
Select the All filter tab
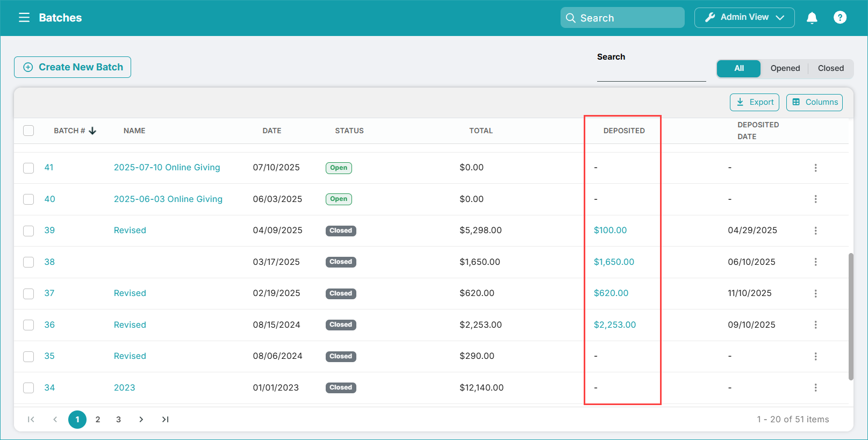coord(739,68)
